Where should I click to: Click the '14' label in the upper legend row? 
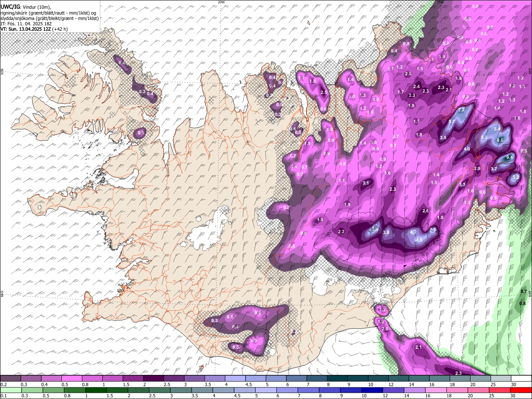(411, 384)
